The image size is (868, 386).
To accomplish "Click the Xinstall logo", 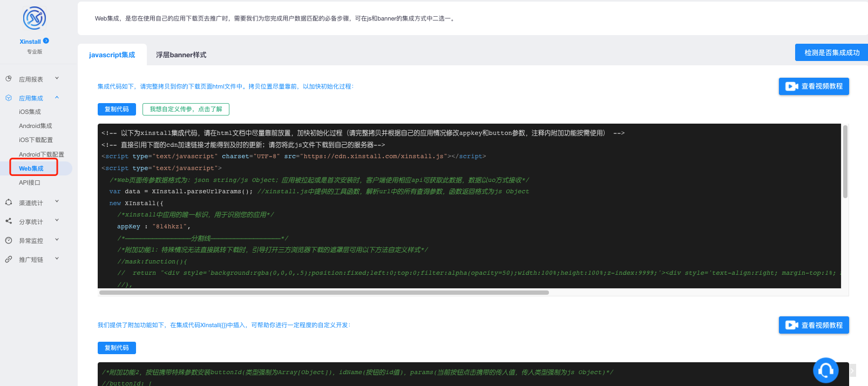I will pyautogui.click(x=35, y=18).
